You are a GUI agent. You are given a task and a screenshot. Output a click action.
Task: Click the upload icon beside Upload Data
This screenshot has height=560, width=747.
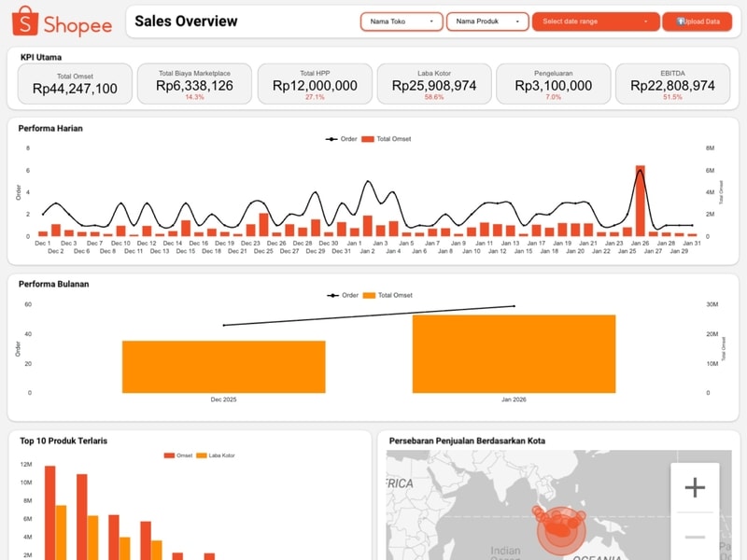tap(681, 21)
